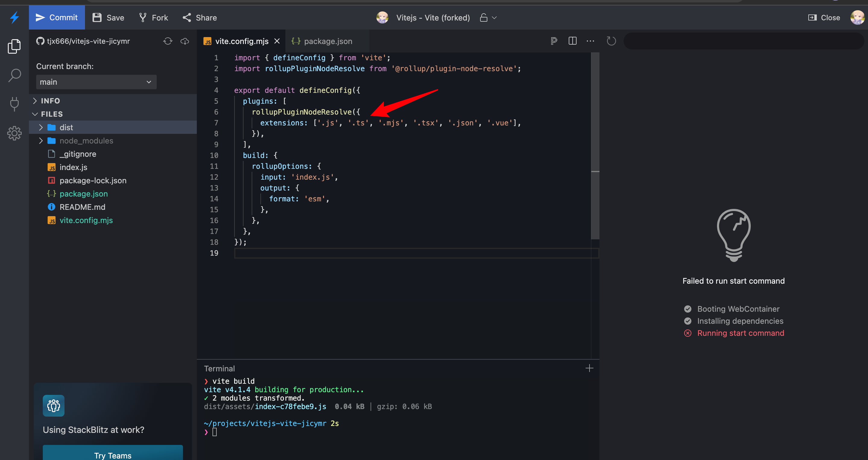Click the preview URL address bar
Screen dimensions: 868x460
(x=744, y=41)
